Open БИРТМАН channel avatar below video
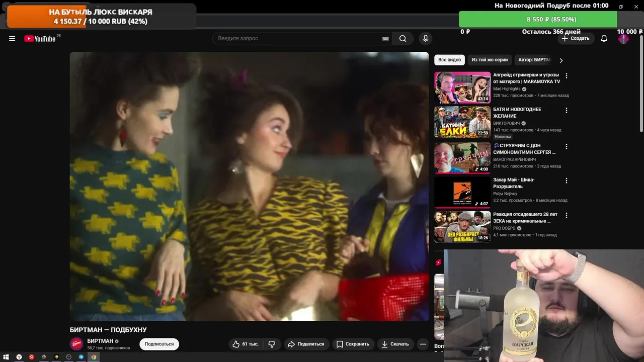The image size is (644, 362). coord(76,344)
